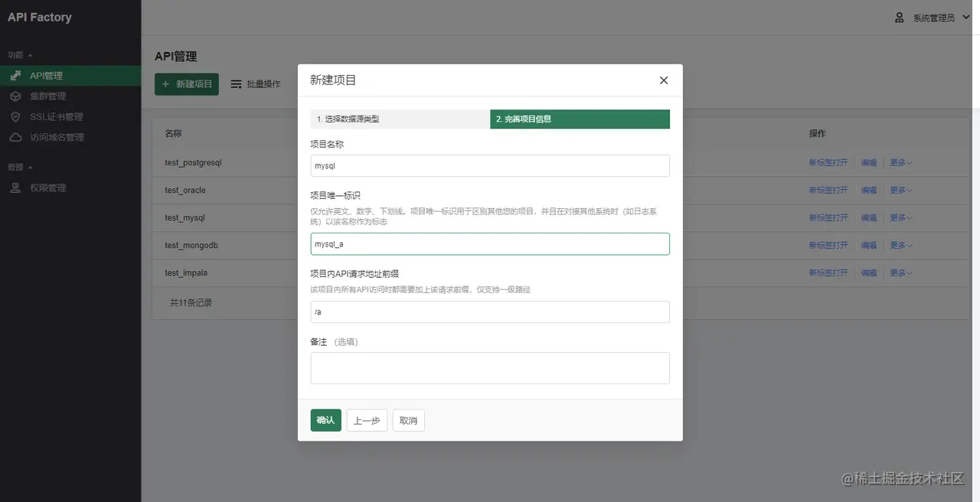Select the API管理 sidebar icon
The height and width of the screenshot is (502, 980).
point(17,75)
